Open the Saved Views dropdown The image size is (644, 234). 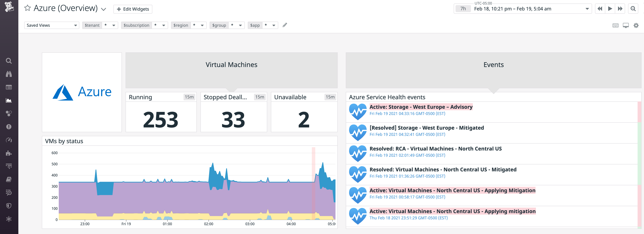(52, 25)
